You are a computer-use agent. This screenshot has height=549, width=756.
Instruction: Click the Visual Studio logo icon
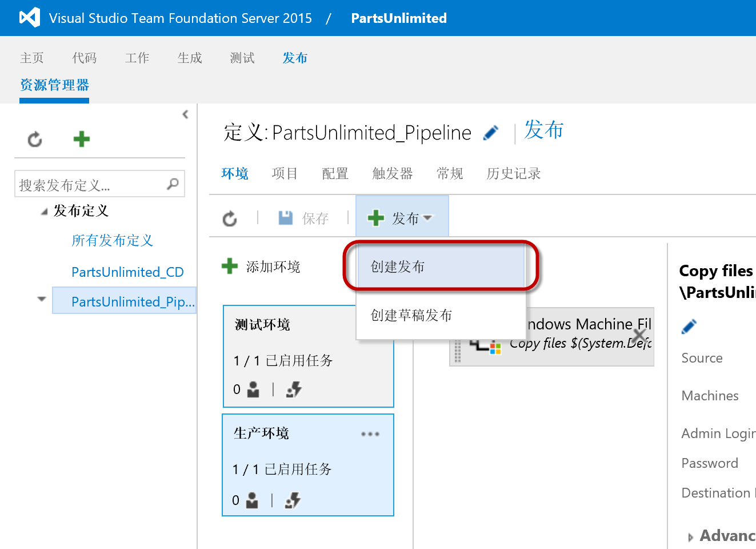click(x=30, y=18)
